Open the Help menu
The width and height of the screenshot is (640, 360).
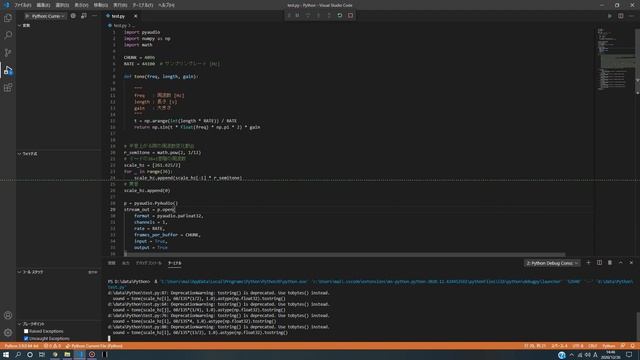click(166, 5)
